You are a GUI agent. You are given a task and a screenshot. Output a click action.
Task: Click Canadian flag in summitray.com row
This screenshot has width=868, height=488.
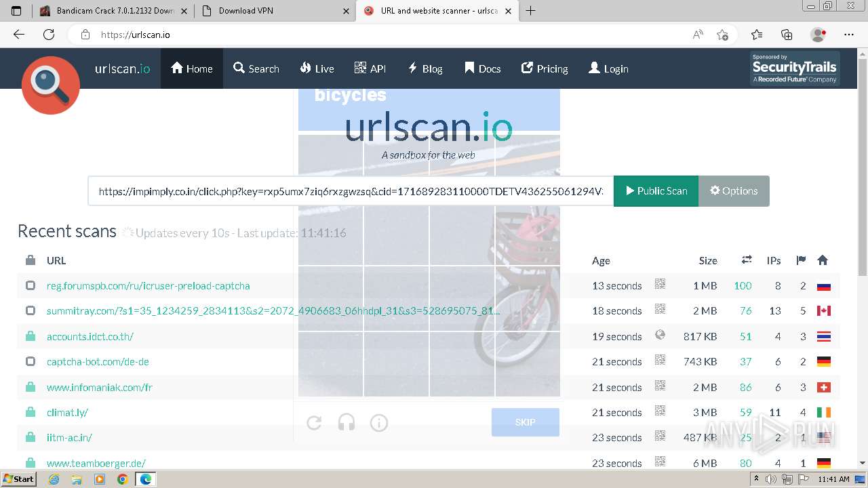click(824, 311)
